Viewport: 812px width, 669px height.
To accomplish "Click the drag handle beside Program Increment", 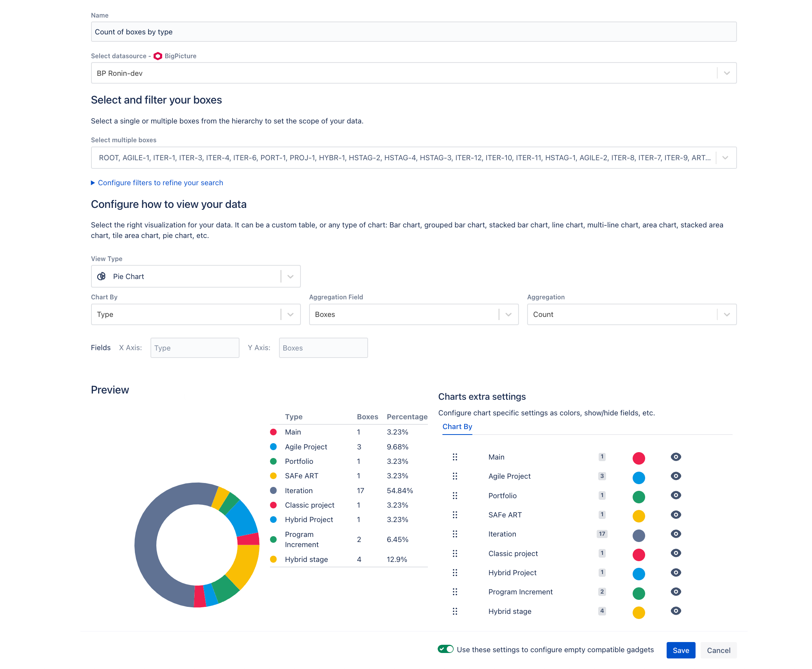I will [454, 592].
